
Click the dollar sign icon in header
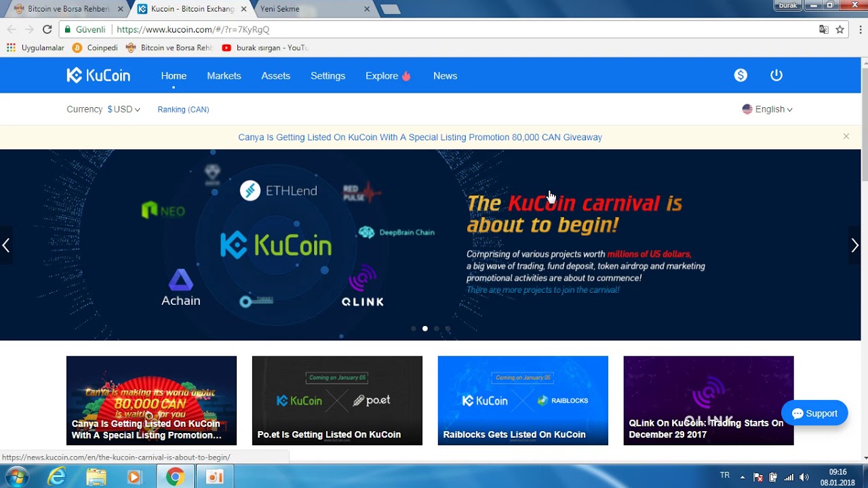741,75
